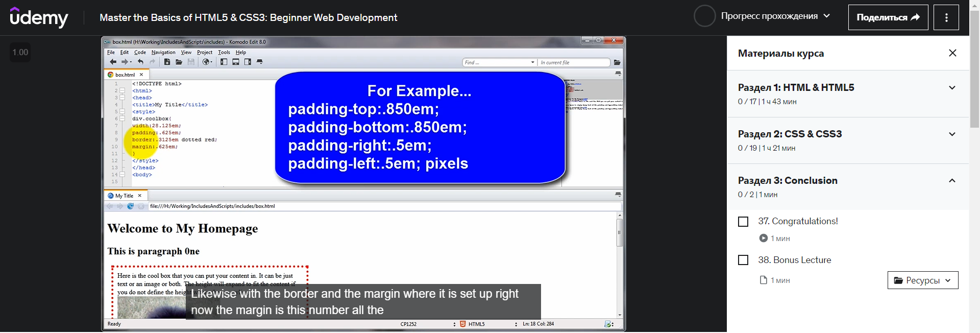Image resolution: width=980 pixels, height=333 pixels.
Task: Check the 38. Bonus Lecture checkbox
Action: [743, 260]
